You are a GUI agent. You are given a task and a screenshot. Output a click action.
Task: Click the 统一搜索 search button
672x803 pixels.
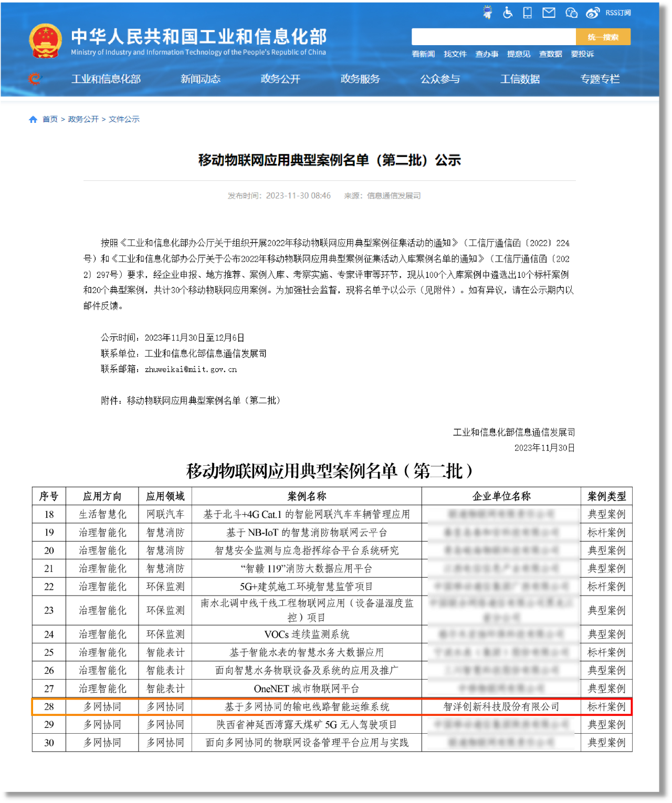click(603, 37)
